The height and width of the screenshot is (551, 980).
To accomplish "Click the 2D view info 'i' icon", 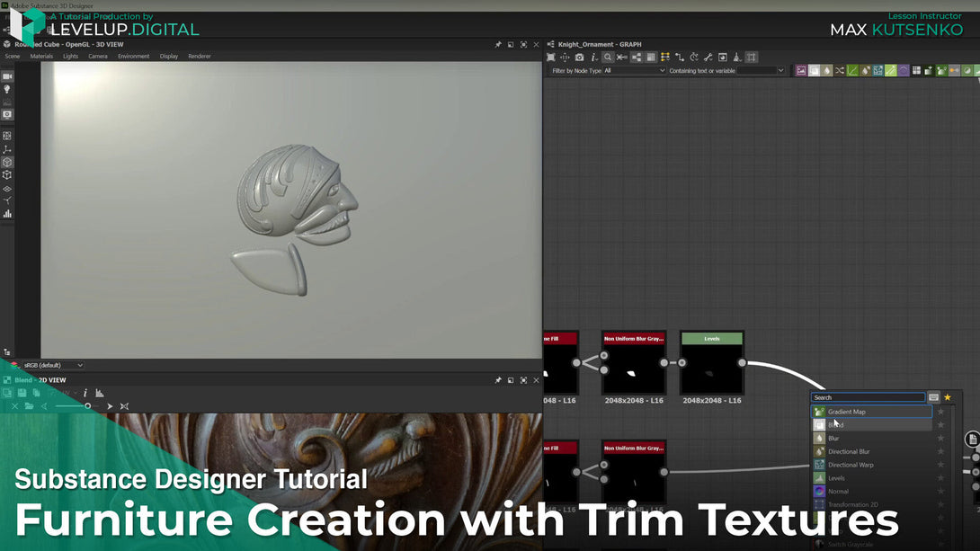I will coord(85,393).
